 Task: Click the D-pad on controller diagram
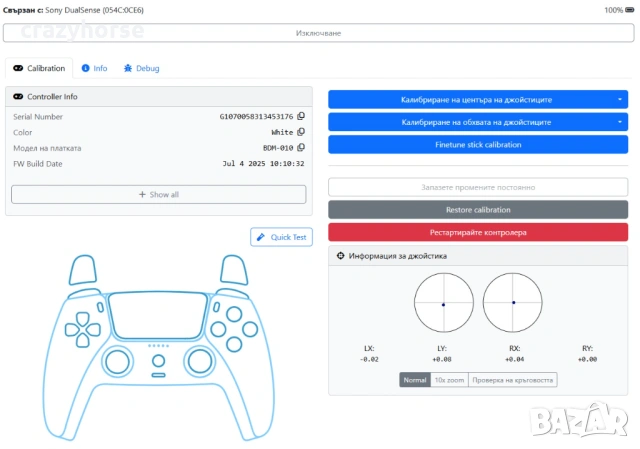83,329
